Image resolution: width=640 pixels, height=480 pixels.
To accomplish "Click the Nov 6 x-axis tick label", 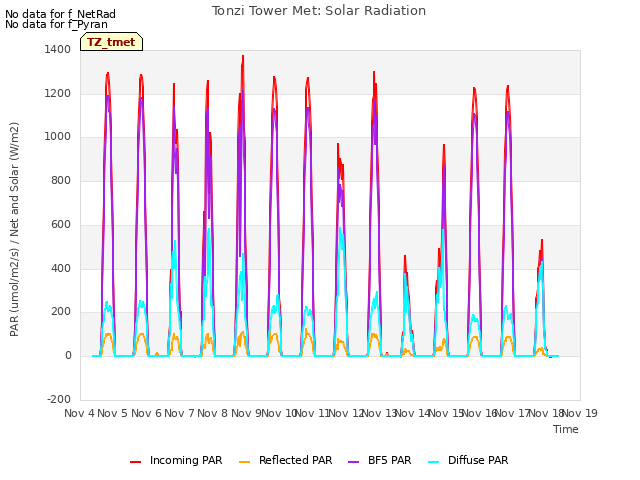I will coord(146,413).
